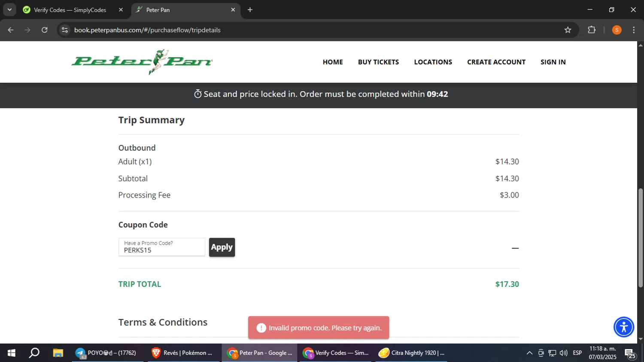
Task: Click the Adult (x1) row label
Action: 135,161
